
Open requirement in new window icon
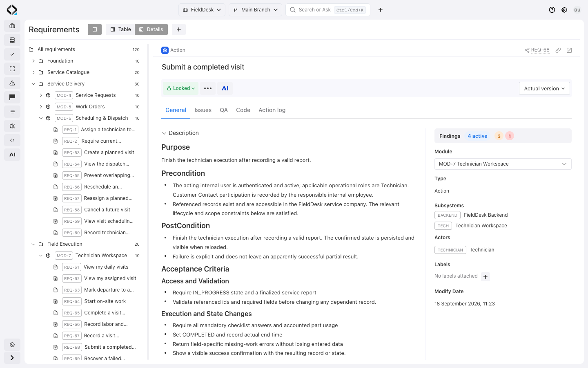[569, 50]
